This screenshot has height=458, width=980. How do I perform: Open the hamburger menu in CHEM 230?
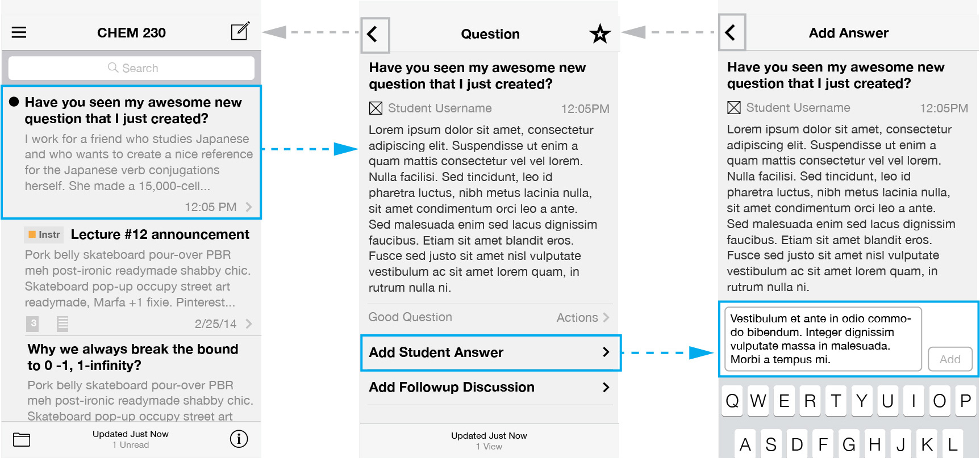point(19,32)
